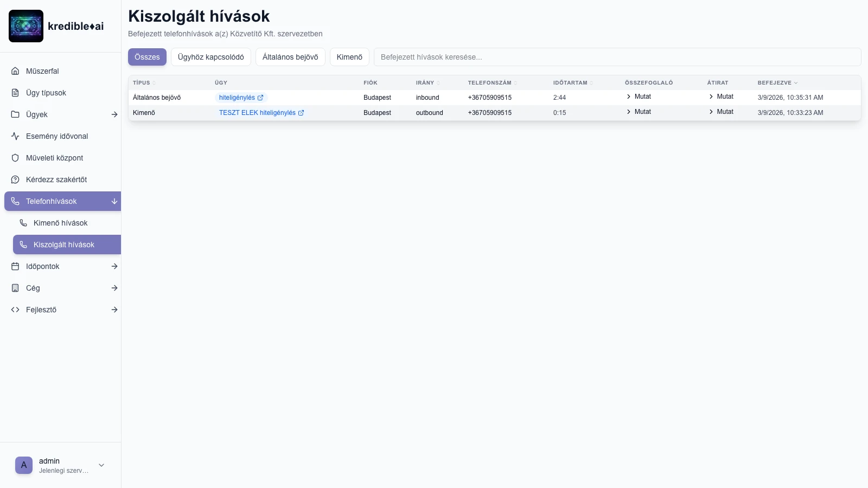Viewport: 868px width, 488px height.
Task: Click the Ügy típusok document icon
Action: (15, 93)
